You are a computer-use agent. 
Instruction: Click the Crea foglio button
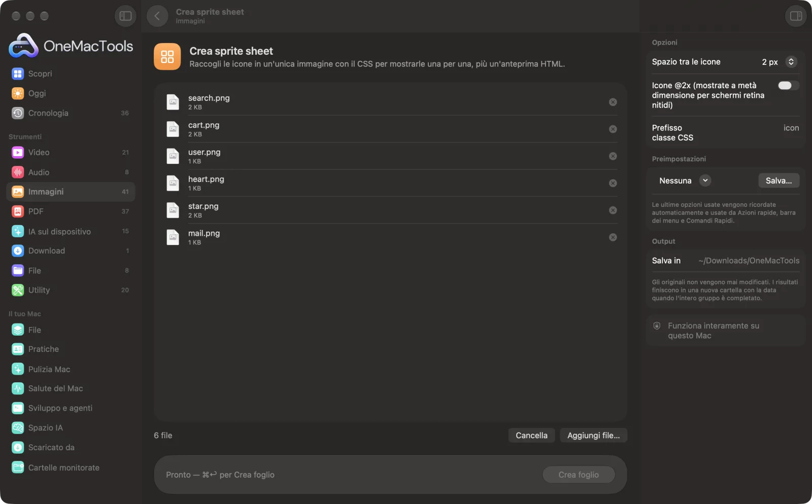tap(579, 475)
